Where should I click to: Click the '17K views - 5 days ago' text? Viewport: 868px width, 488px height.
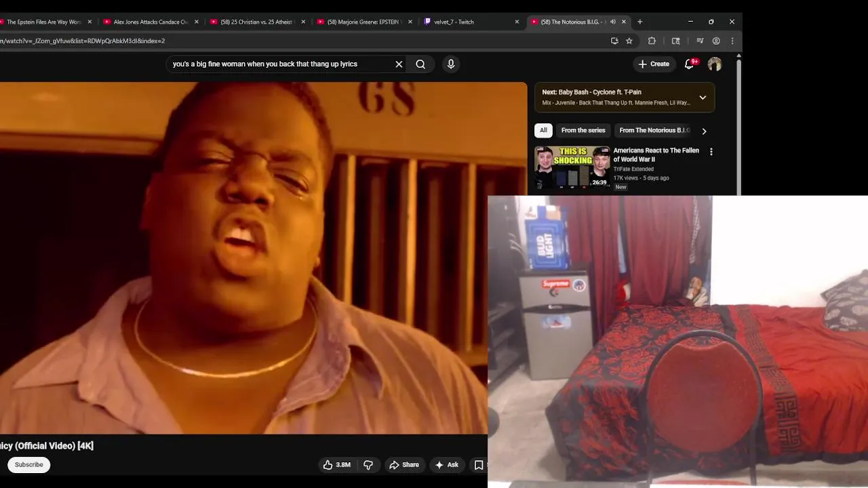[x=641, y=178]
